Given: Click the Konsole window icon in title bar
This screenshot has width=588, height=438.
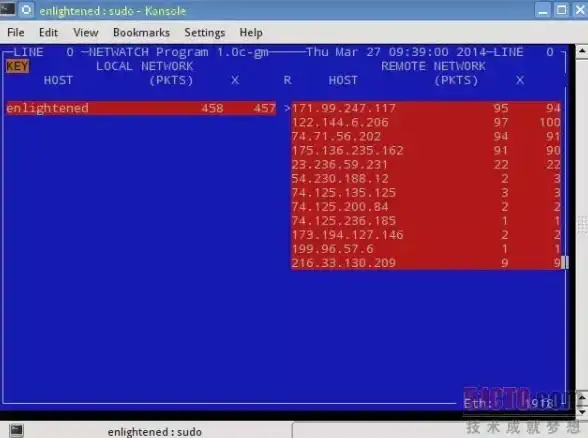Looking at the screenshot, I should tap(26, 10).
